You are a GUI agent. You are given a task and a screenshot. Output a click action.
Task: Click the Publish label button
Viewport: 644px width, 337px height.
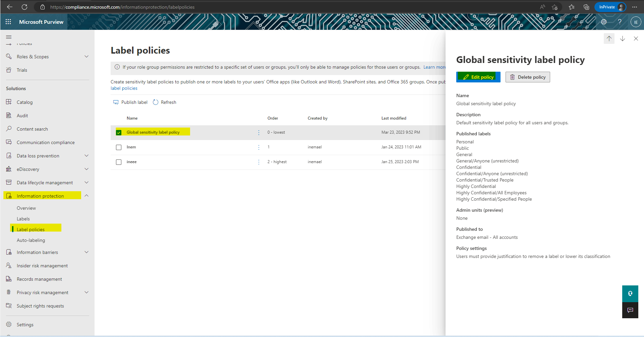(x=130, y=102)
